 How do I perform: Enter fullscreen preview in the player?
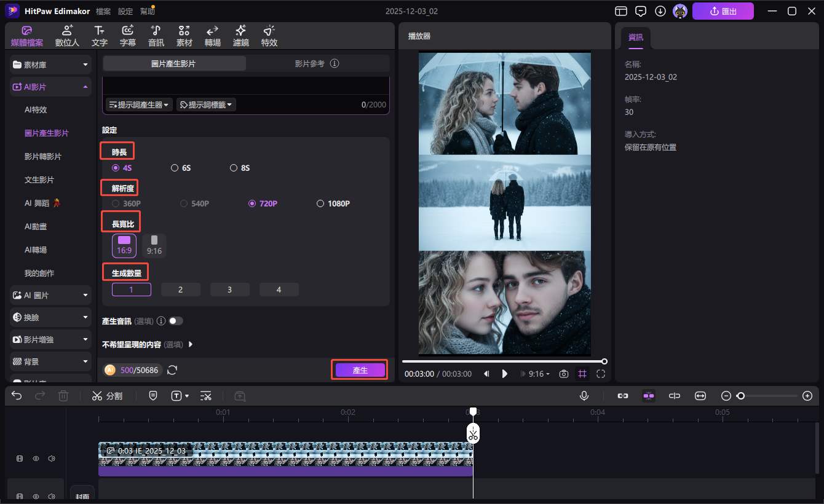tap(601, 374)
